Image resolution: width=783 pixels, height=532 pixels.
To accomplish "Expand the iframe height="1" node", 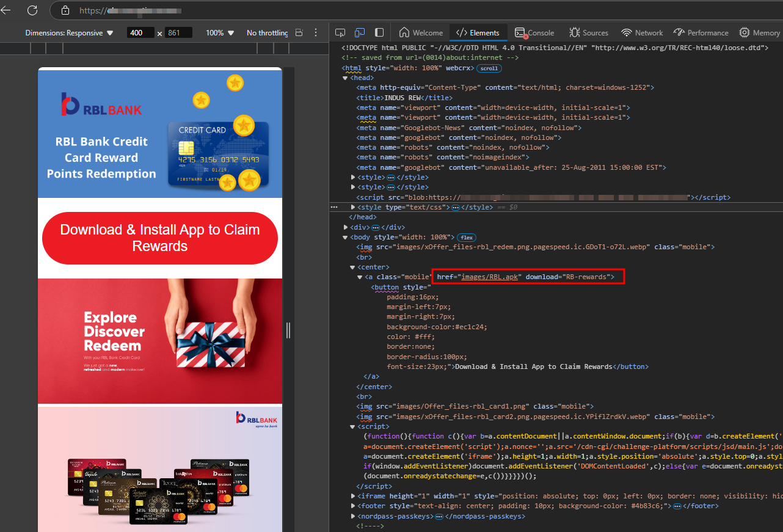I will [x=353, y=497].
